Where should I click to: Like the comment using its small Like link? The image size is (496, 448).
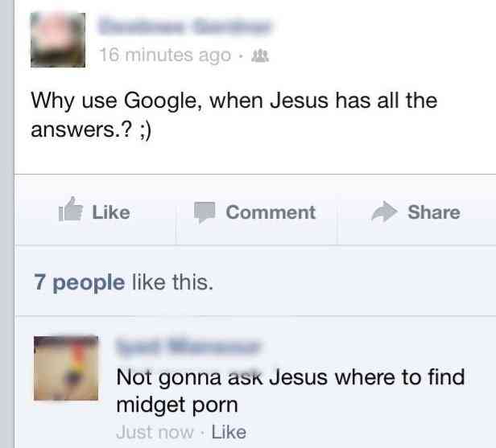[x=229, y=432]
